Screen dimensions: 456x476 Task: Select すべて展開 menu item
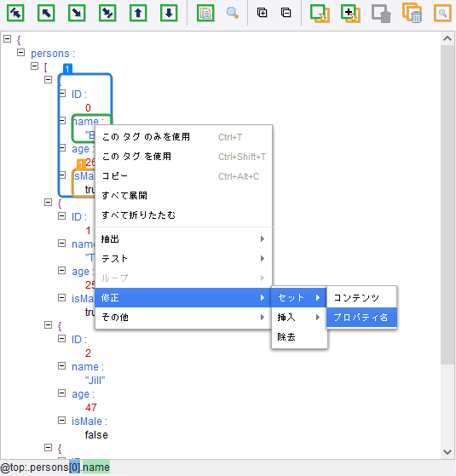pyautogui.click(x=183, y=196)
